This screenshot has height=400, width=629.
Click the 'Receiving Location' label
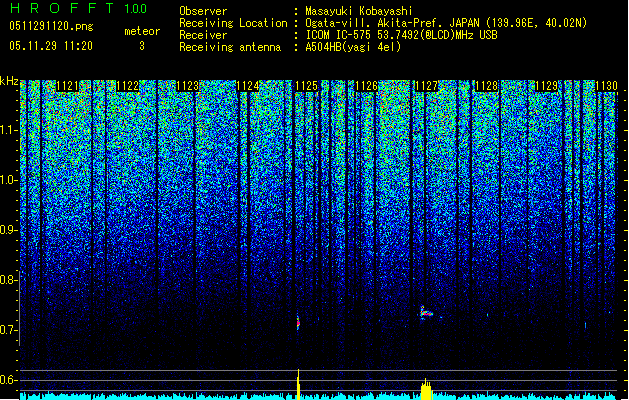[x=233, y=23]
